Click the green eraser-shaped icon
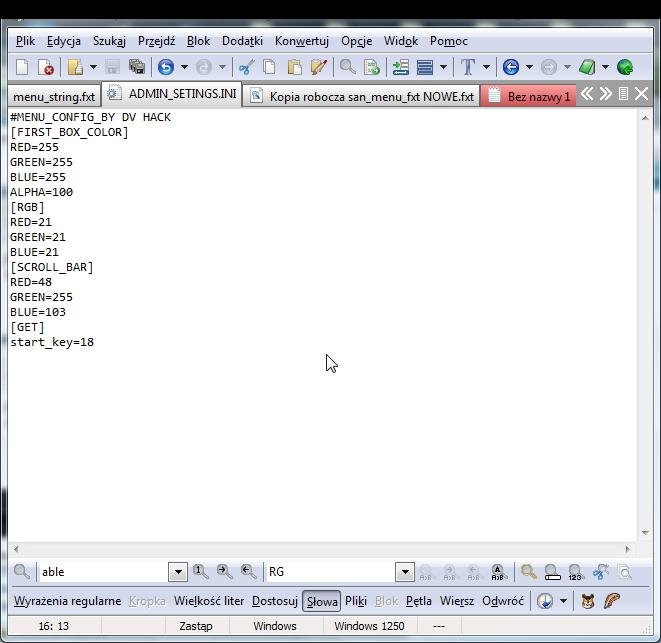Image resolution: width=661 pixels, height=643 pixels. pyautogui.click(x=587, y=67)
